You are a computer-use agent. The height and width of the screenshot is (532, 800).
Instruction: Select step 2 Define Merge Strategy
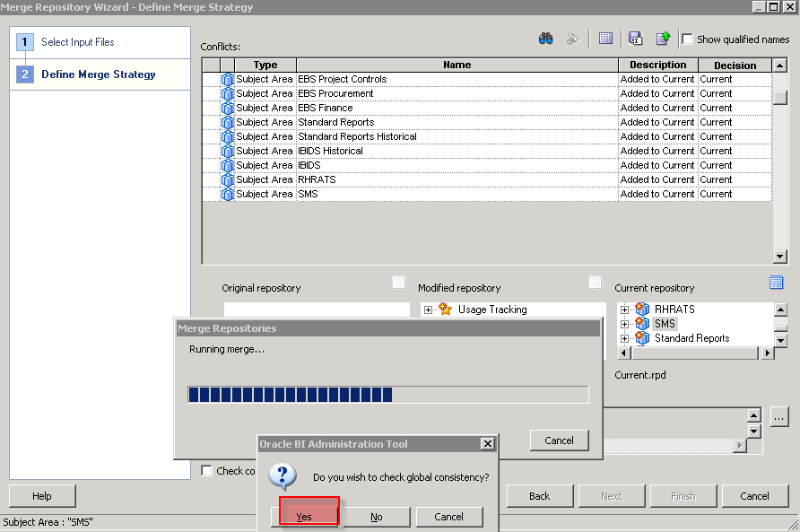tap(99, 74)
